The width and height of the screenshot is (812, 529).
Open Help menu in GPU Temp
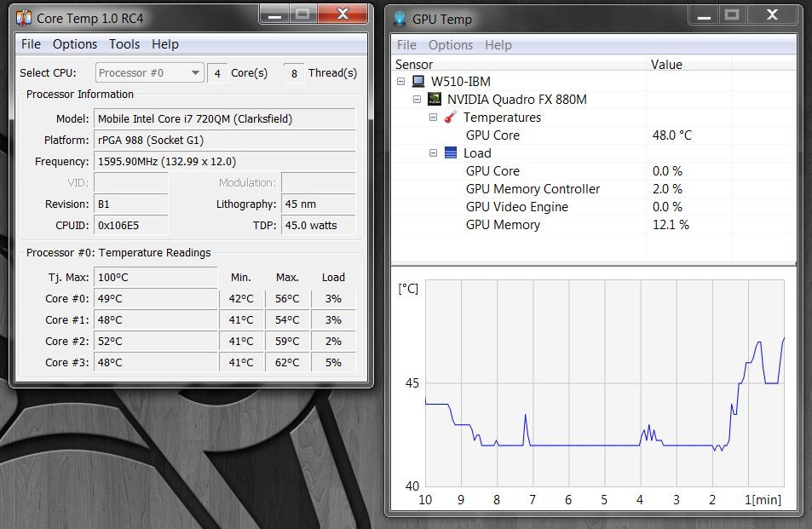coord(498,45)
